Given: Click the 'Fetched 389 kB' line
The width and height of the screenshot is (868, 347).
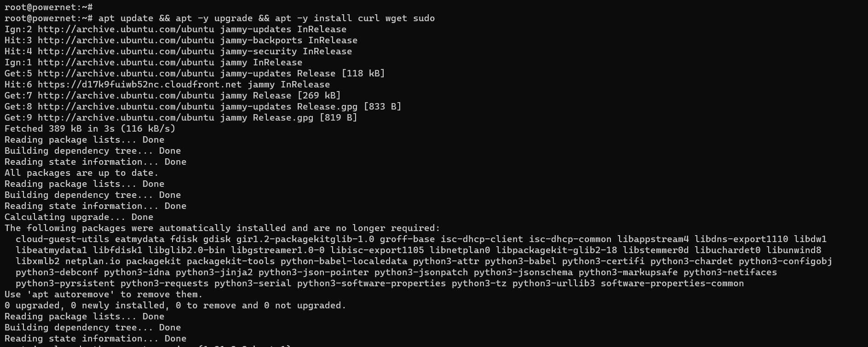Looking at the screenshot, I should (90, 129).
